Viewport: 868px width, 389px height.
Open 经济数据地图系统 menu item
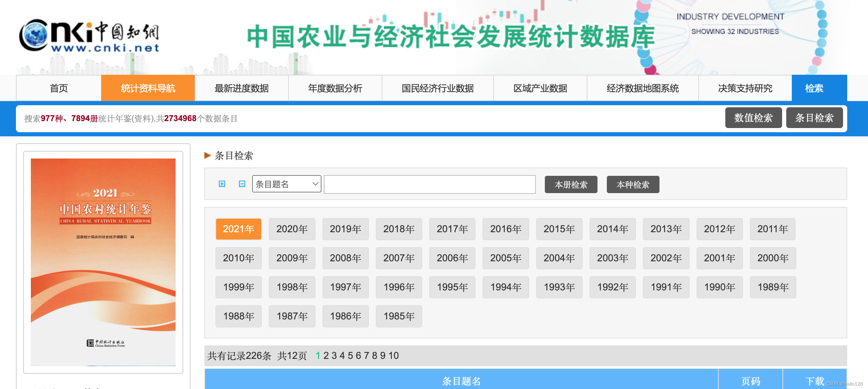click(x=643, y=88)
